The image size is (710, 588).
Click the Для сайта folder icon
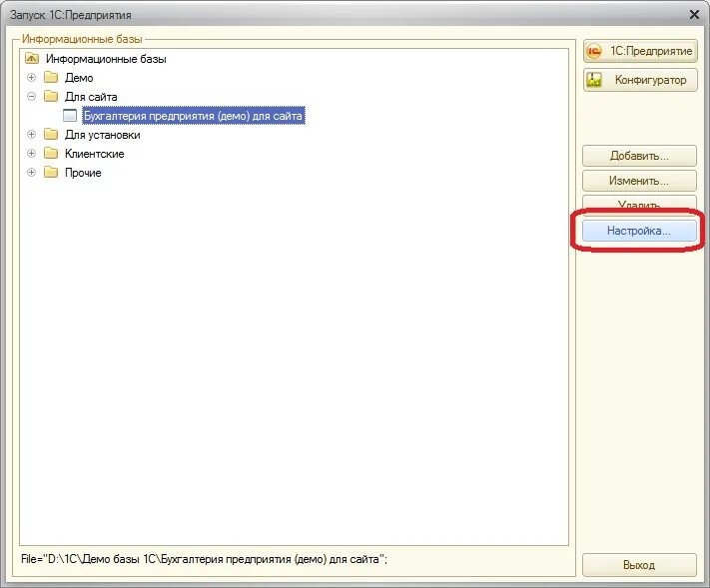coord(51,97)
